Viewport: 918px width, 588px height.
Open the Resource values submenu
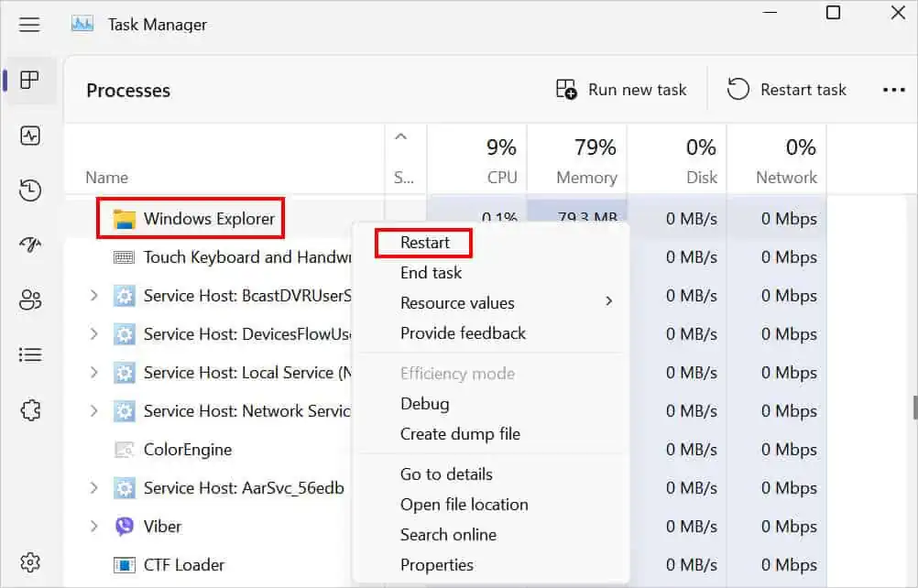(457, 302)
